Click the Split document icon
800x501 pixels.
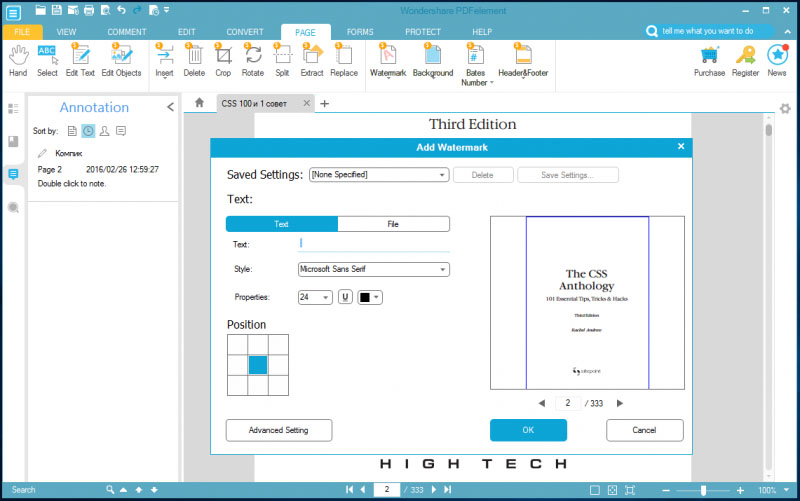[x=282, y=61]
